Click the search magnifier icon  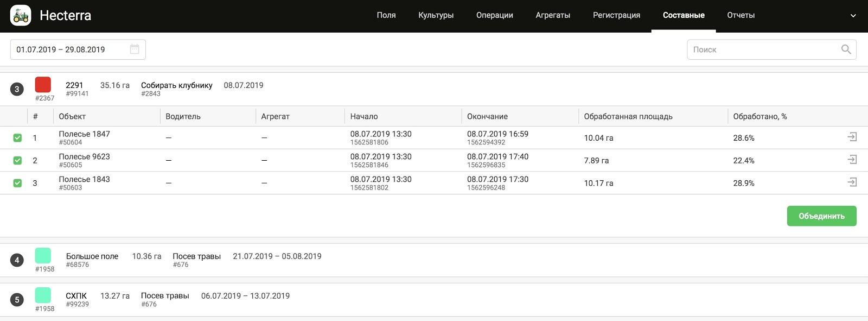[x=846, y=49]
